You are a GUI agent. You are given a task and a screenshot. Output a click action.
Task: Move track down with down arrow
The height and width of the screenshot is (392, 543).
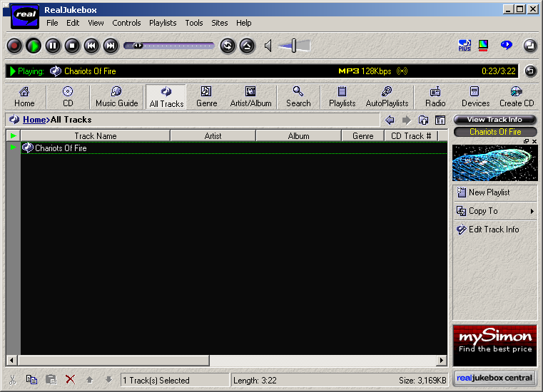[x=108, y=380]
